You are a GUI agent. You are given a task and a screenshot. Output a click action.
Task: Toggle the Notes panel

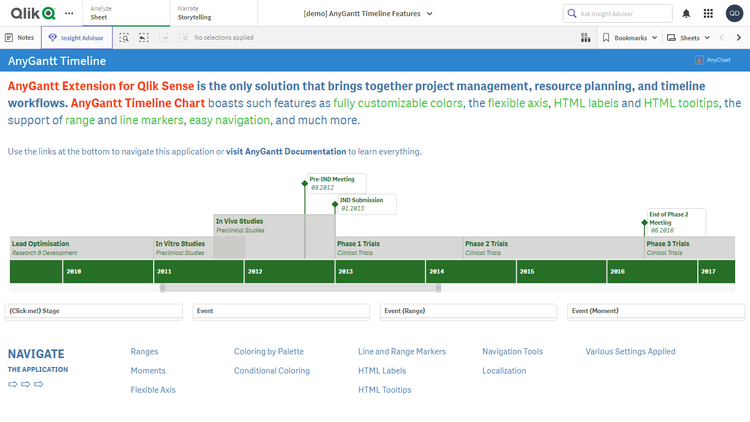(x=20, y=37)
